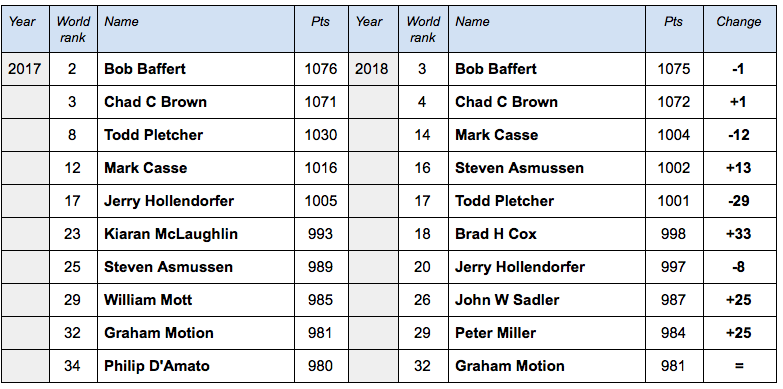Select the 1075 points cell

(x=674, y=69)
